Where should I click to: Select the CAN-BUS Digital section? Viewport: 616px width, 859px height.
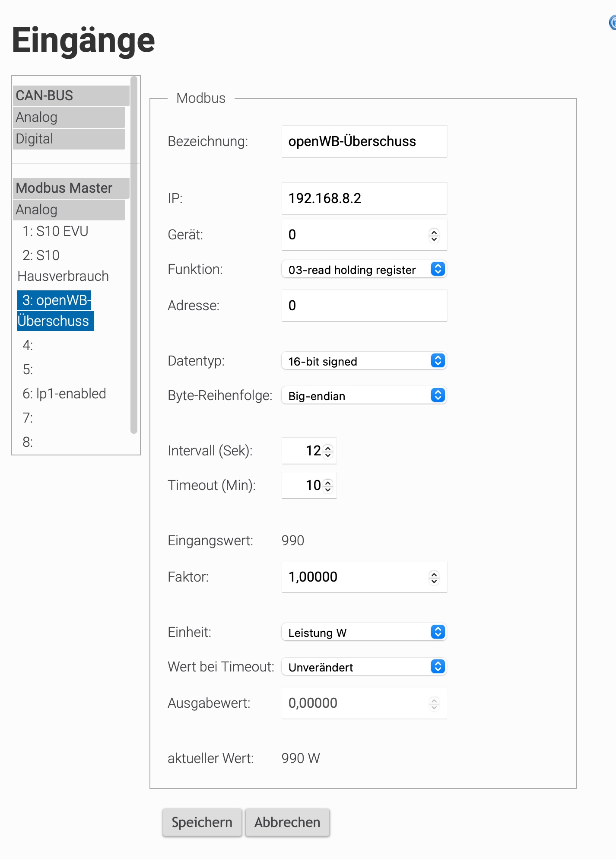coord(69,139)
